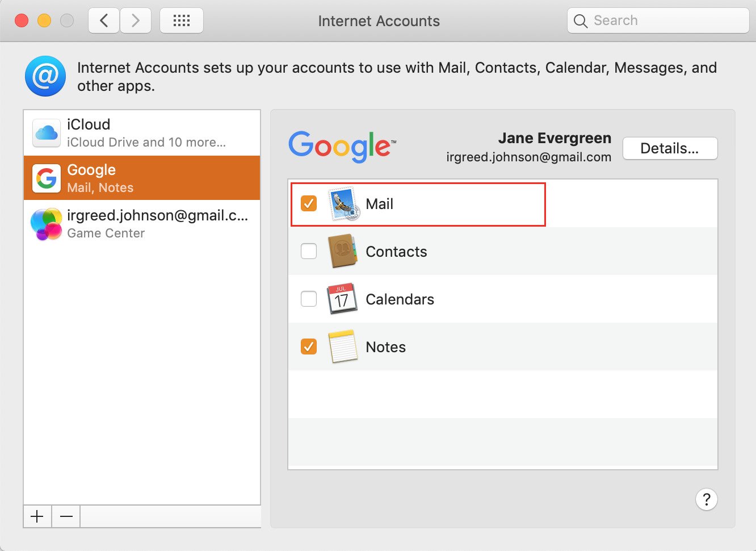Enable the Contacts checkbox
756x551 pixels.
309,251
